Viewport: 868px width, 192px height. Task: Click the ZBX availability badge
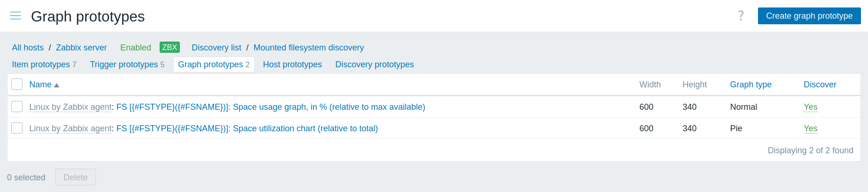169,47
